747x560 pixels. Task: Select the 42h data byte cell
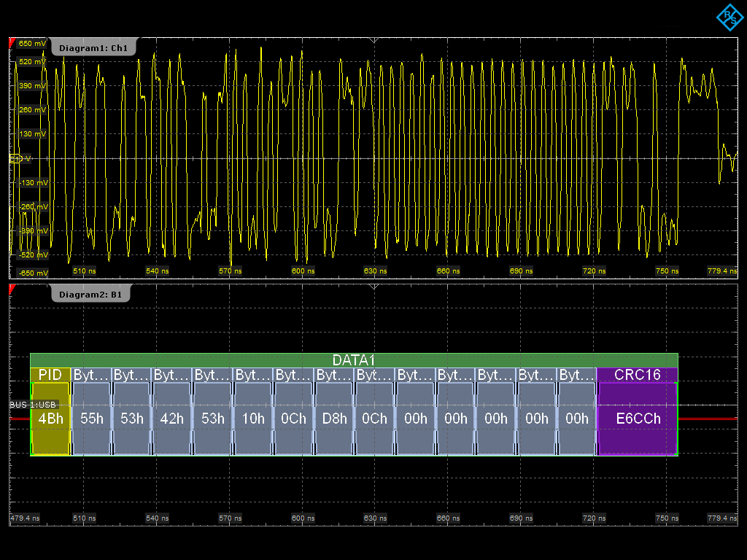point(172,419)
